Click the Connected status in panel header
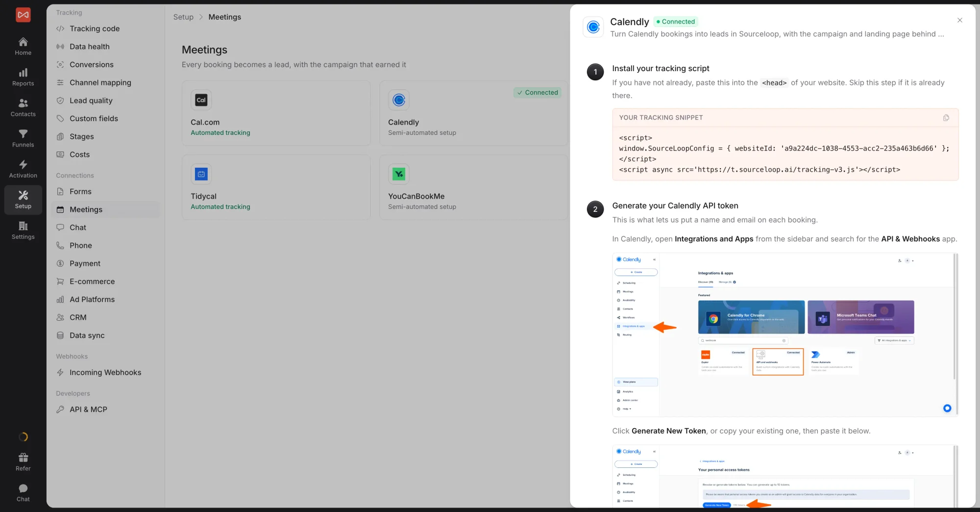Viewport: 980px width, 512px height. [676, 22]
